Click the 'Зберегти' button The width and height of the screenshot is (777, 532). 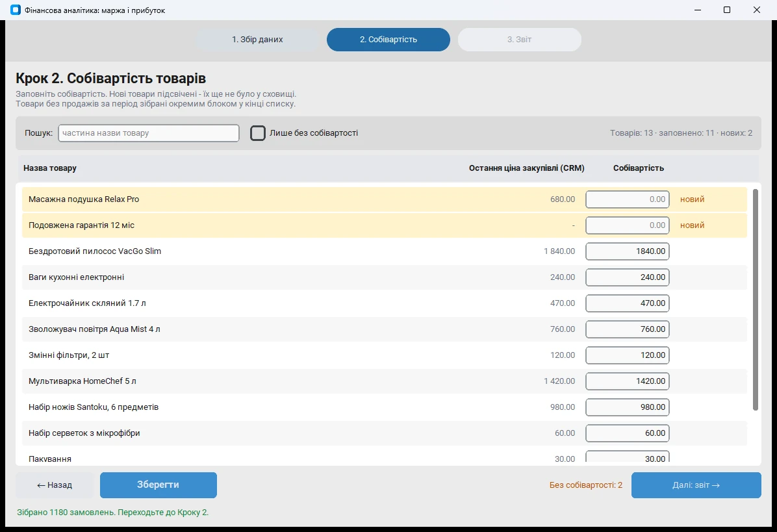(158, 485)
